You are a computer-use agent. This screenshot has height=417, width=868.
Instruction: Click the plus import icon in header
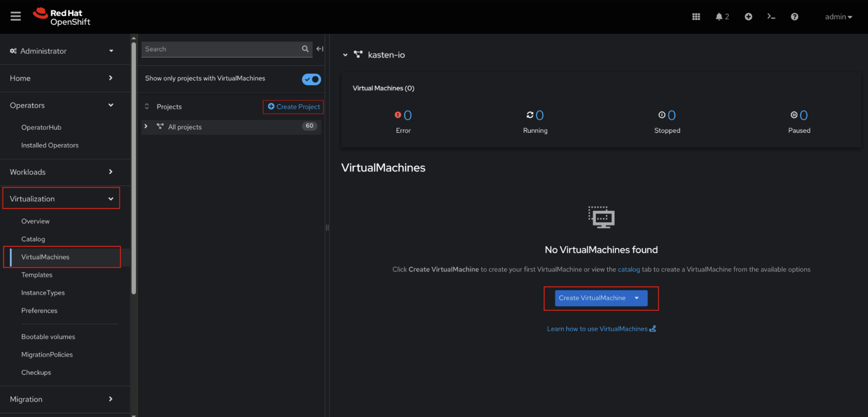coord(748,17)
